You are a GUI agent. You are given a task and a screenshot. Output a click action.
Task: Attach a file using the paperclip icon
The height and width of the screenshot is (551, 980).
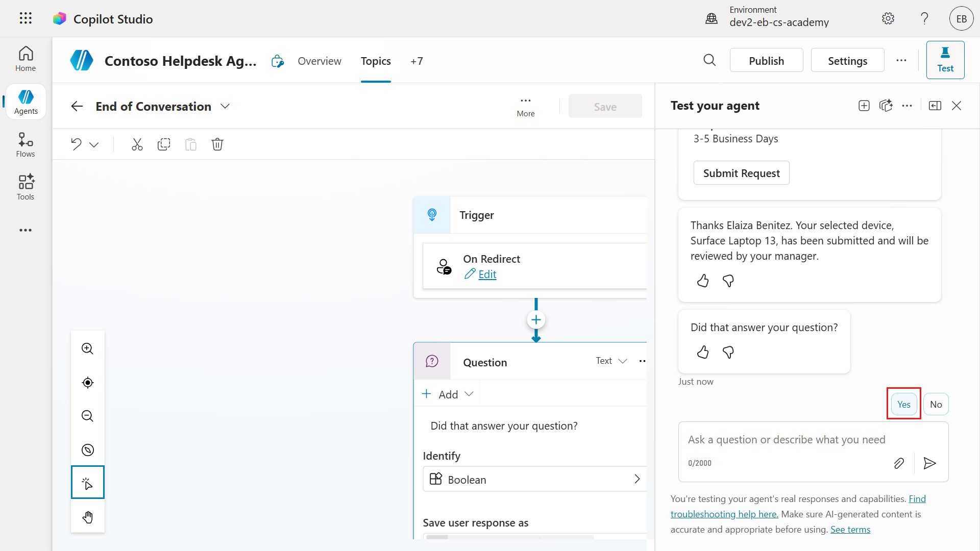pos(899,463)
